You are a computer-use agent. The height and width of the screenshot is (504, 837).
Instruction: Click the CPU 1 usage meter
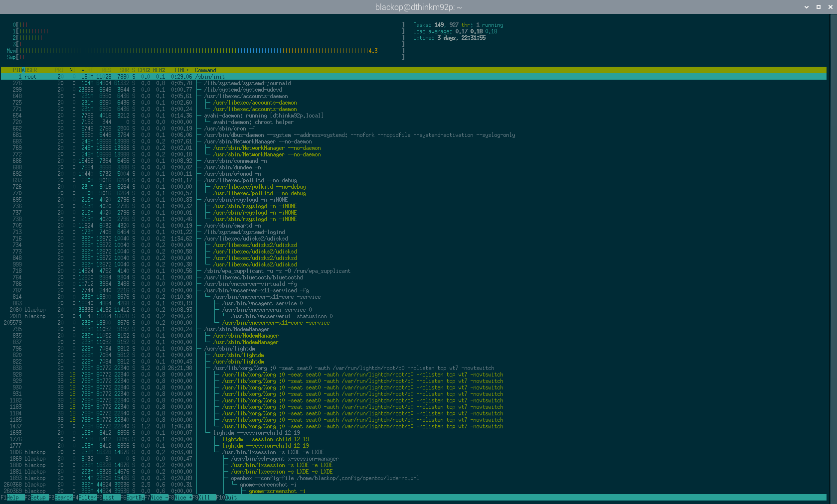tap(208, 31)
